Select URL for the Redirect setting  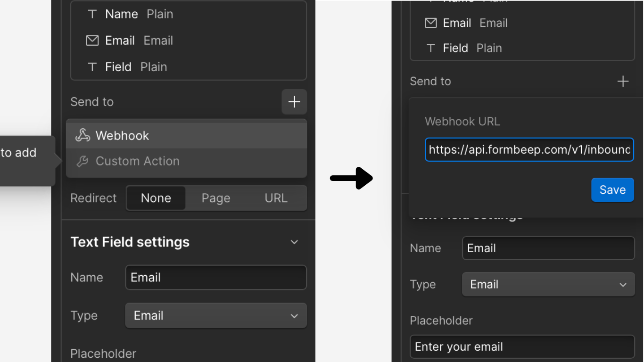pyautogui.click(x=275, y=198)
